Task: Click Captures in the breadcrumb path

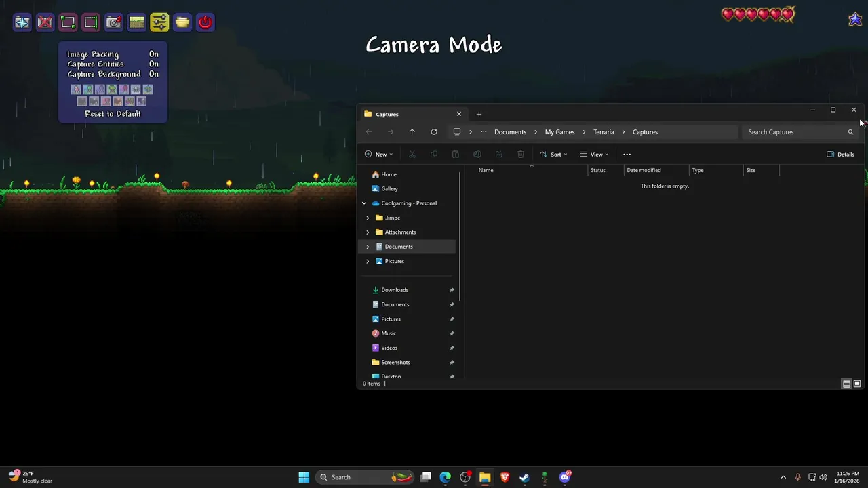Action: [x=645, y=132]
